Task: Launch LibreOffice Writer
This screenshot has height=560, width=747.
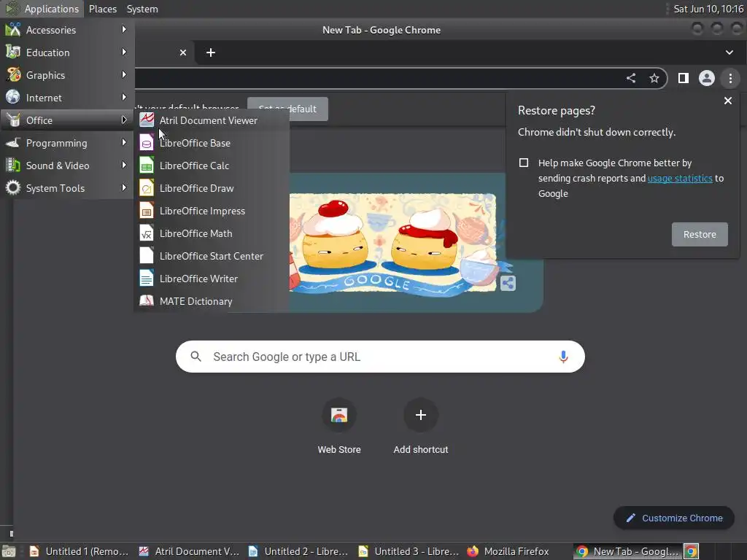Action: 212,279
